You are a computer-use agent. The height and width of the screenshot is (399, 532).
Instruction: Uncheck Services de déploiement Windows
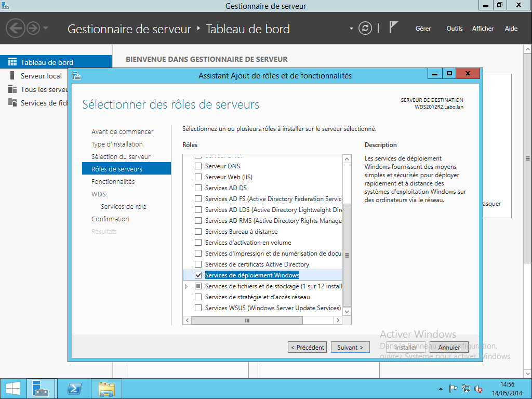[198, 275]
